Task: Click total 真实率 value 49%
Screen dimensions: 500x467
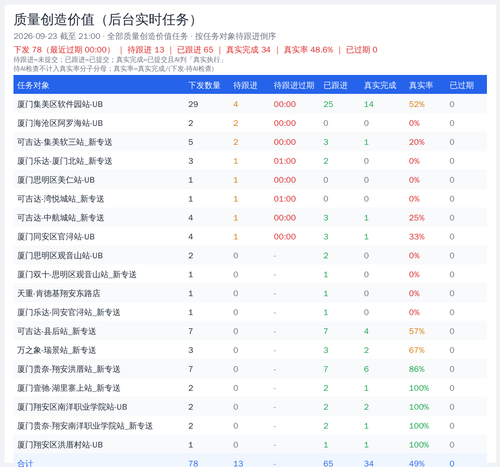Action: click(x=417, y=463)
